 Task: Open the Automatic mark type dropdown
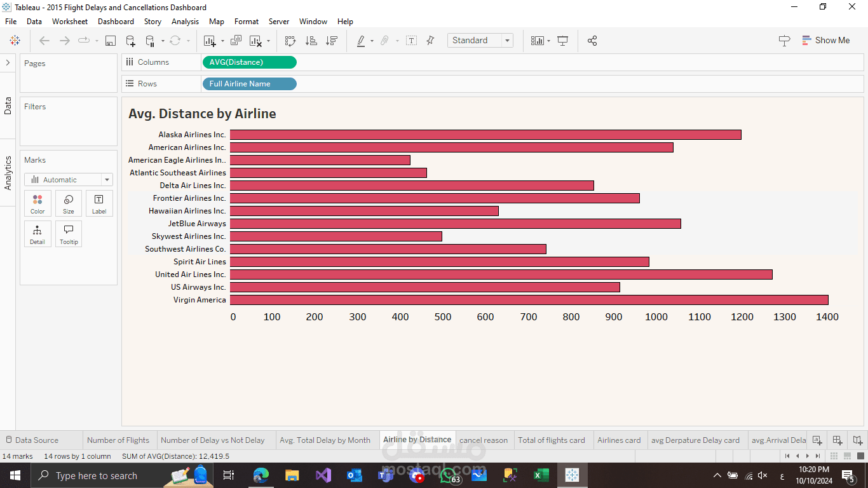point(69,180)
